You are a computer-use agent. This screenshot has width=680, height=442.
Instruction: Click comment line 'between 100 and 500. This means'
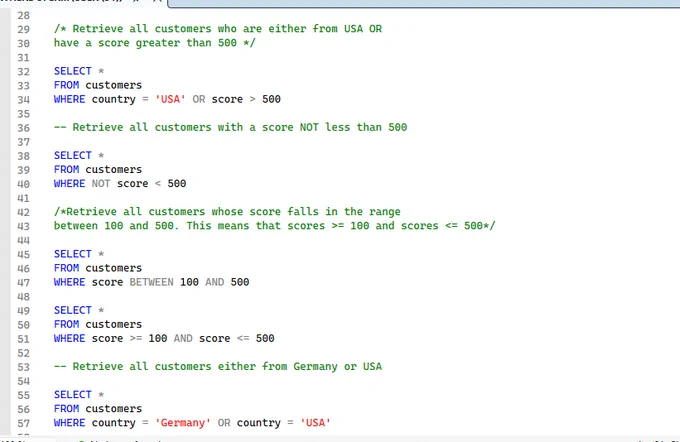tap(275, 226)
